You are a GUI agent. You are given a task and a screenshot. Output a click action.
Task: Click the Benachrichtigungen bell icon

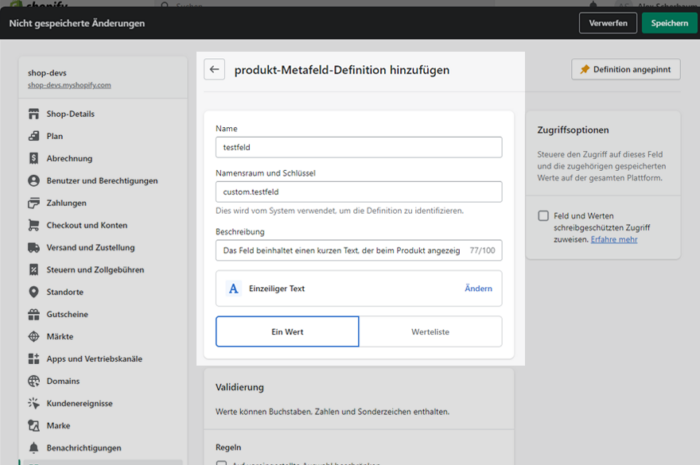(x=34, y=448)
